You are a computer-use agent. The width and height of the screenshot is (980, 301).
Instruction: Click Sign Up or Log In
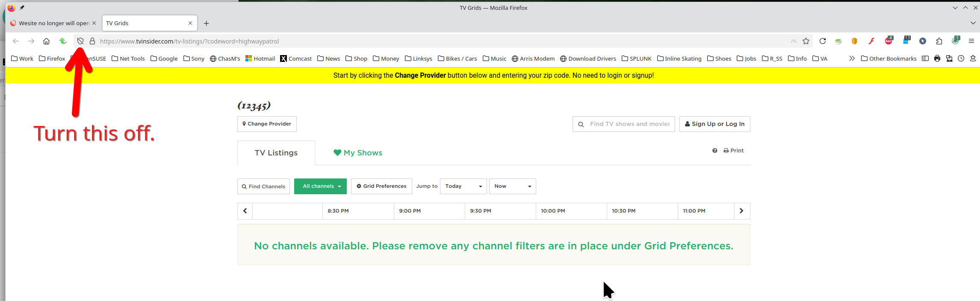(x=714, y=124)
